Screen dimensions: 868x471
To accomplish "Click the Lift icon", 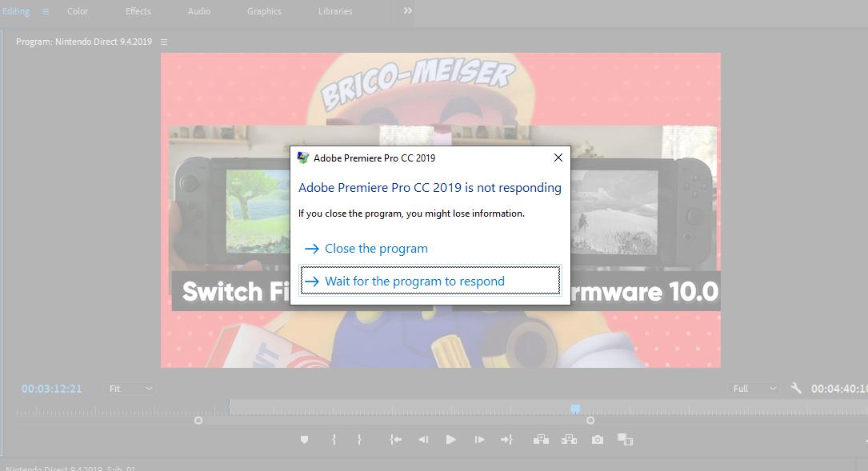I will pyautogui.click(x=541, y=440).
